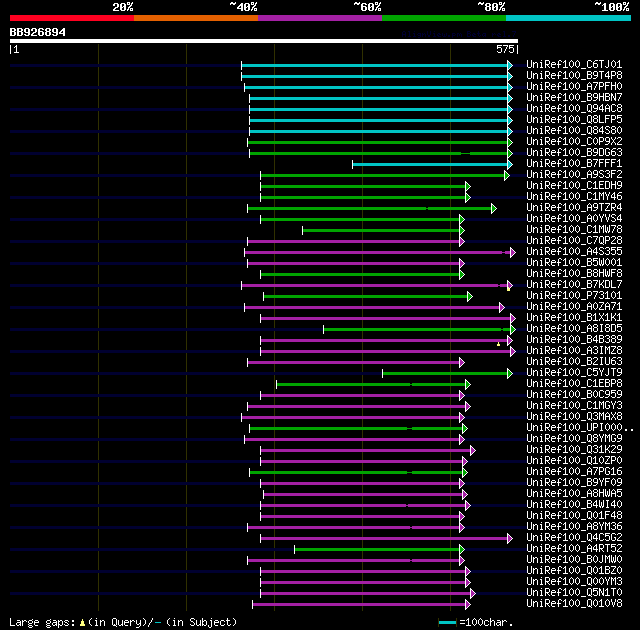Click the green ~80% legend segment

coord(444,18)
